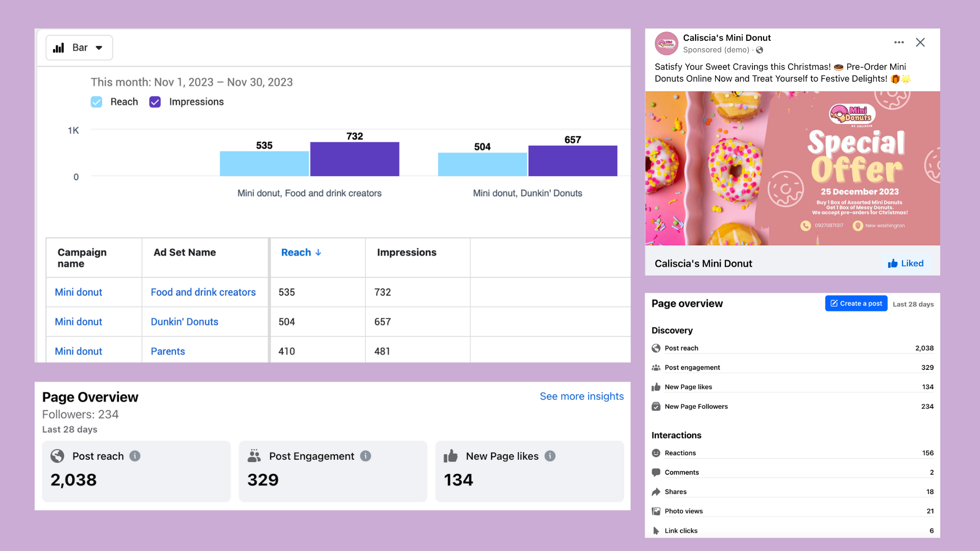Sort by the Reach column header
Screen dimensions: 980x551
click(x=301, y=253)
